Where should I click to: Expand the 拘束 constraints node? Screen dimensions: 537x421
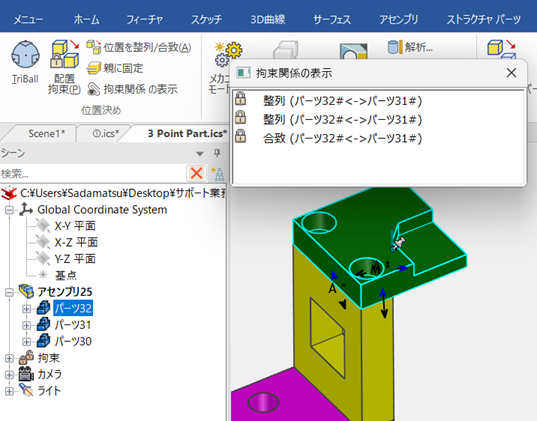[x=9, y=358]
